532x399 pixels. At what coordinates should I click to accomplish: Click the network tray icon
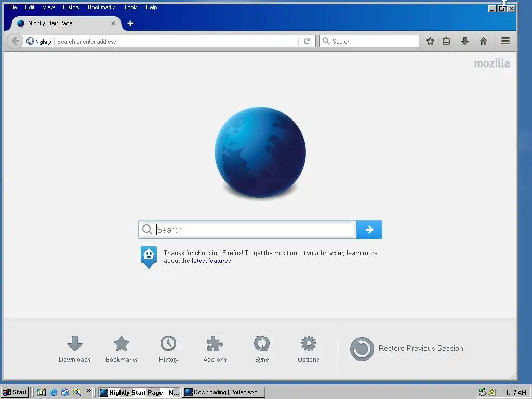coord(482,392)
